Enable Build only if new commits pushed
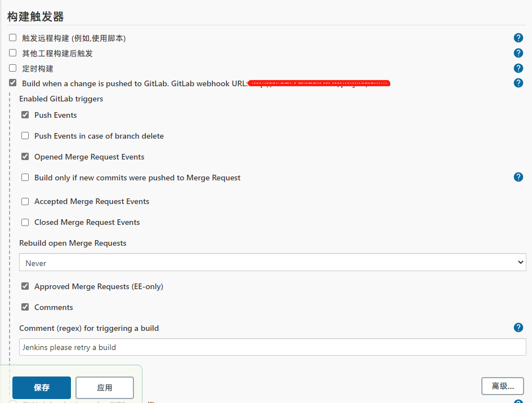Viewport: 532px width, 403px height. pos(25,178)
